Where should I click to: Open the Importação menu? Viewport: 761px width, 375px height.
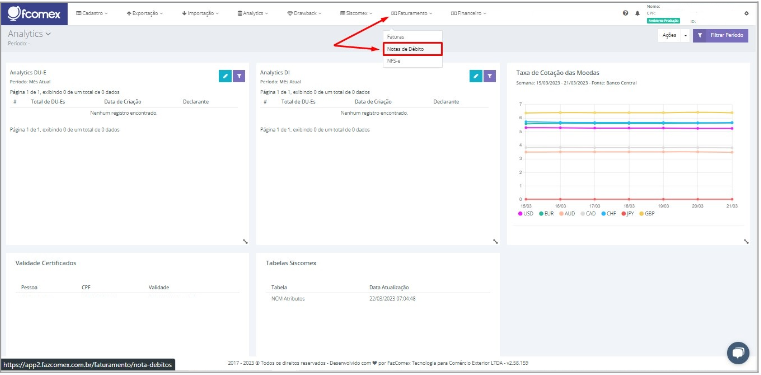click(x=200, y=14)
